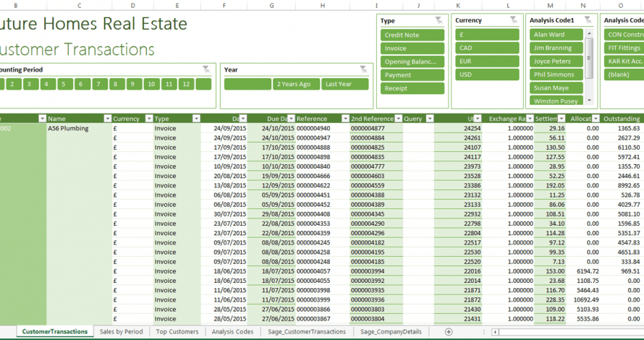
Task: Select accounting period 7
Action: [x=99, y=84]
